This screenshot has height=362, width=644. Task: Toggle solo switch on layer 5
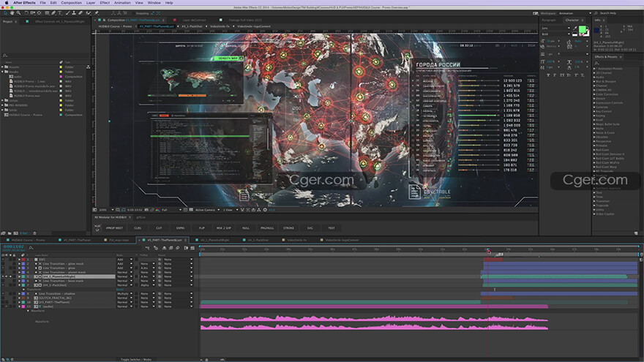click(x=11, y=276)
